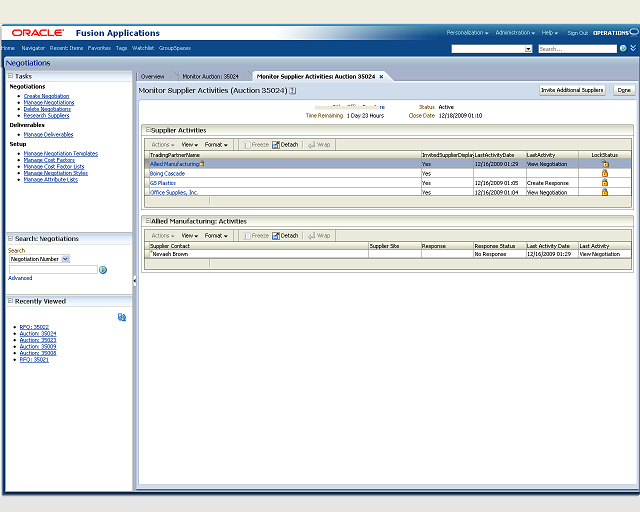Detach the Supplier Activities table
This screenshot has width=640, height=512.
pyautogui.click(x=285, y=145)
